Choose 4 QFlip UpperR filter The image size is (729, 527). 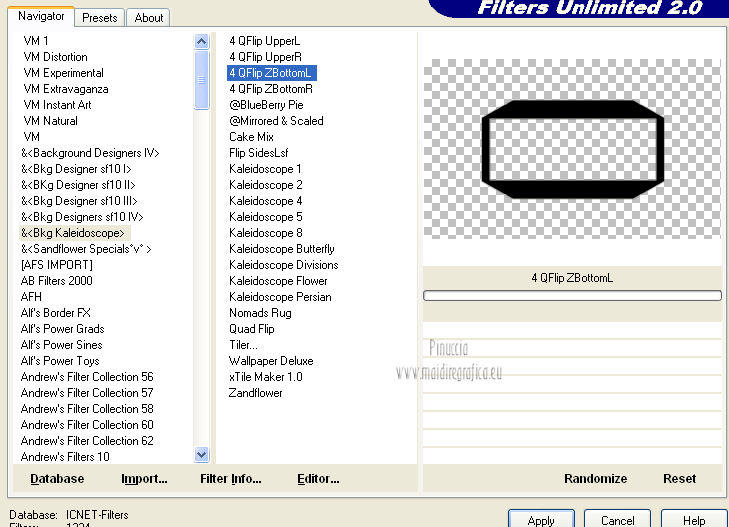[x=265, y=57]
